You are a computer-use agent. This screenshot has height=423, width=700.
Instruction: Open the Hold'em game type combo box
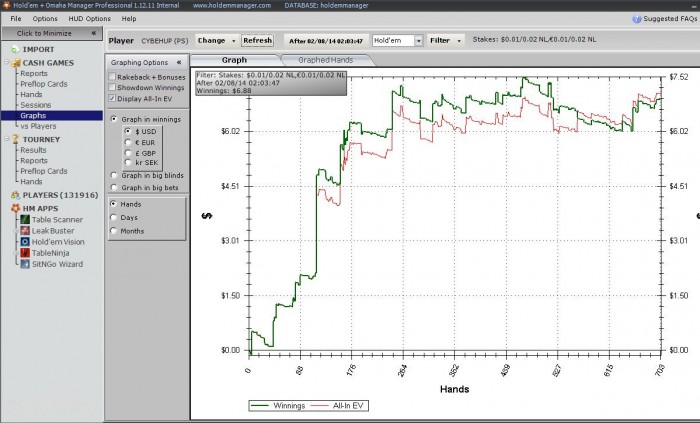pyautogui.click(x=397, y=41)
